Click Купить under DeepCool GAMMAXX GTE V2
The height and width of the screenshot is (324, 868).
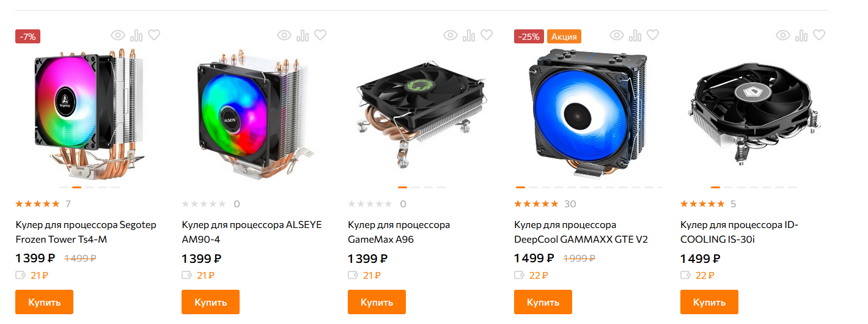[543, 302]
